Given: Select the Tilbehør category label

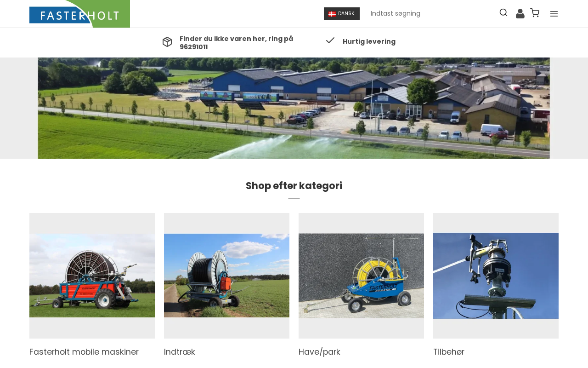Looking at the screenshot, I should pos(449,352).
